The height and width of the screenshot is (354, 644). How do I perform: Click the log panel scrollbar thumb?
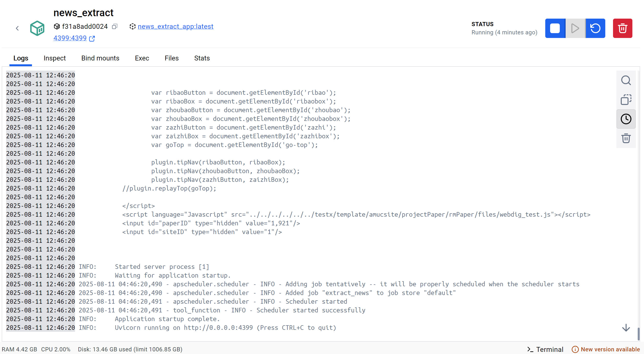(x=638, y=334)
